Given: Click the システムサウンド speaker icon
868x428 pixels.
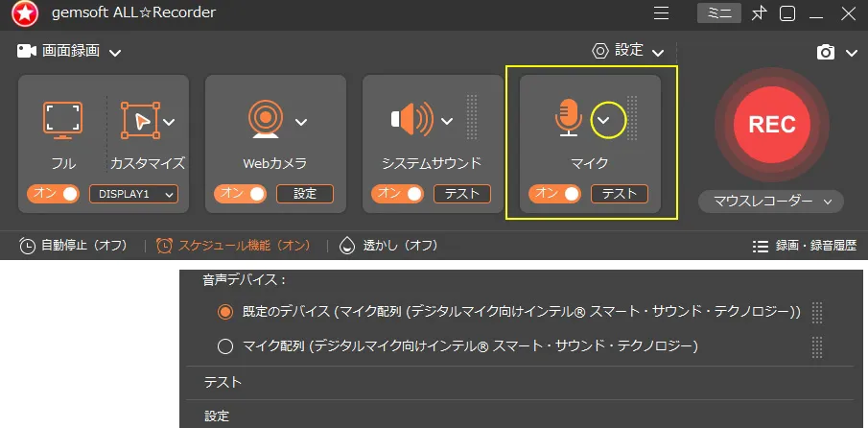Looking at the screenshot, I should (x=412, y=119).
